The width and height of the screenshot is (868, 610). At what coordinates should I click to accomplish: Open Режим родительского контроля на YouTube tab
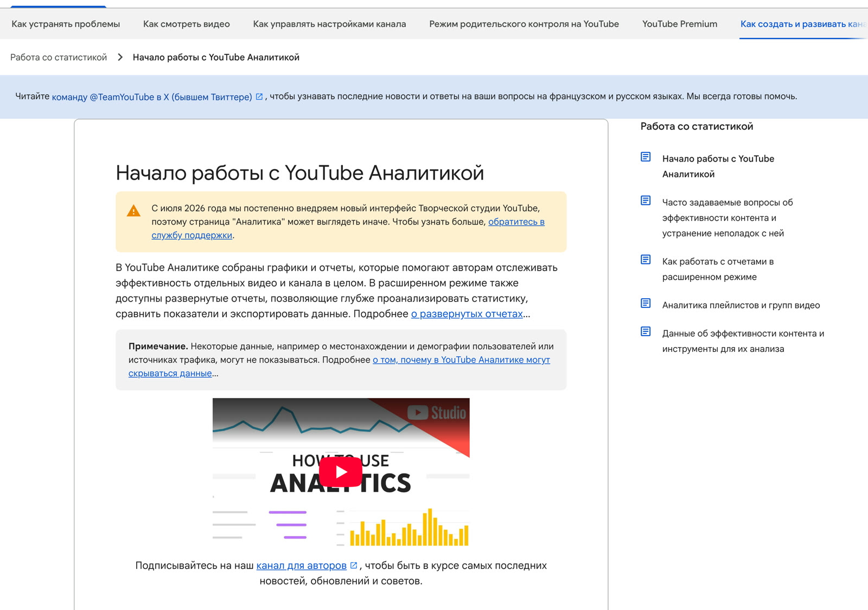pyautogui.click(x=524, y=24)
